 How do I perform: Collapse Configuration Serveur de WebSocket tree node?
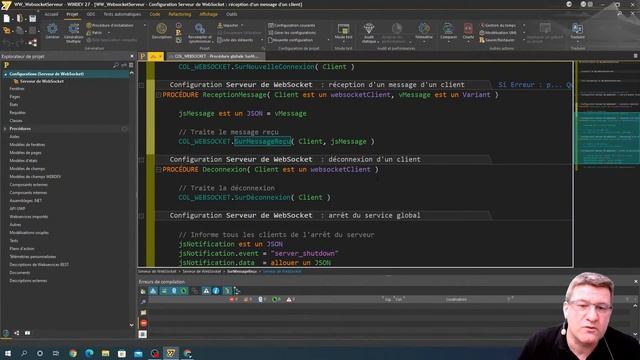(5, 74)
